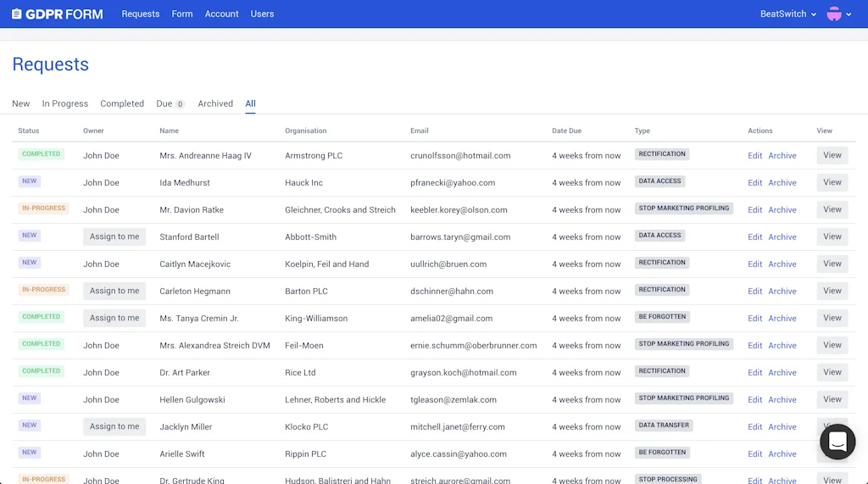868x484 pixels.
Task: View Ida Medhurst request
Action: [832, 182]
